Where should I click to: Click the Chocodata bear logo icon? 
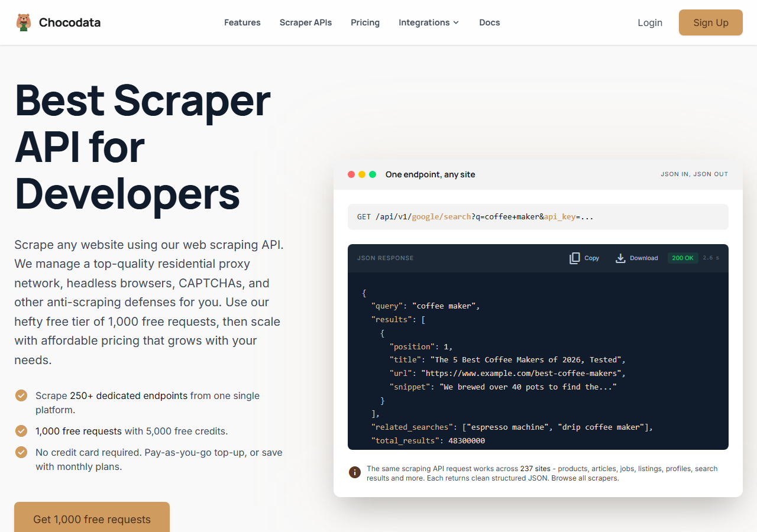point(23,22)
